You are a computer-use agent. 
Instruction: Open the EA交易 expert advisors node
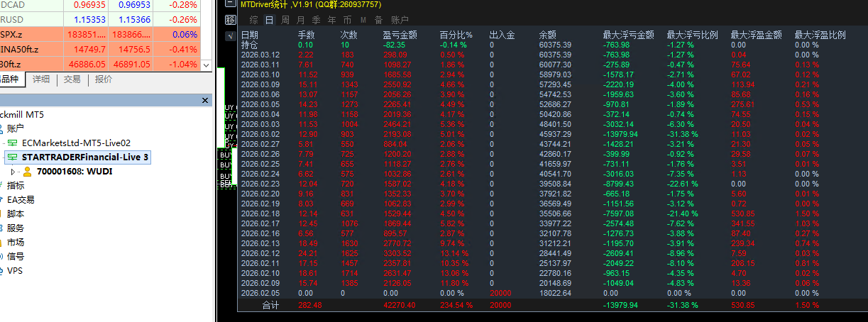pyautogui.click(x=21, y=199)
